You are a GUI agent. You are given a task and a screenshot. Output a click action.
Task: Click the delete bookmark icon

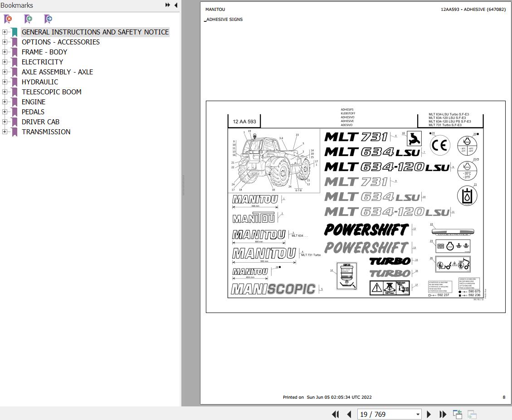tap(8, 19)
